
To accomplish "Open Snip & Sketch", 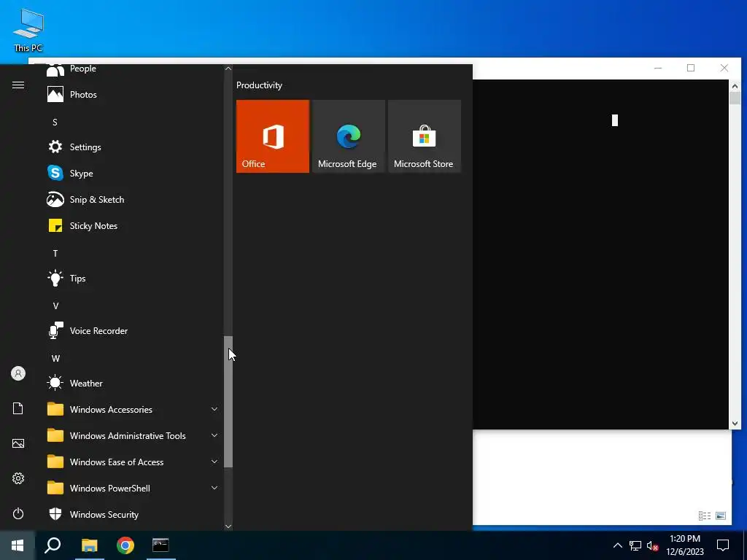I will point(131,199).
